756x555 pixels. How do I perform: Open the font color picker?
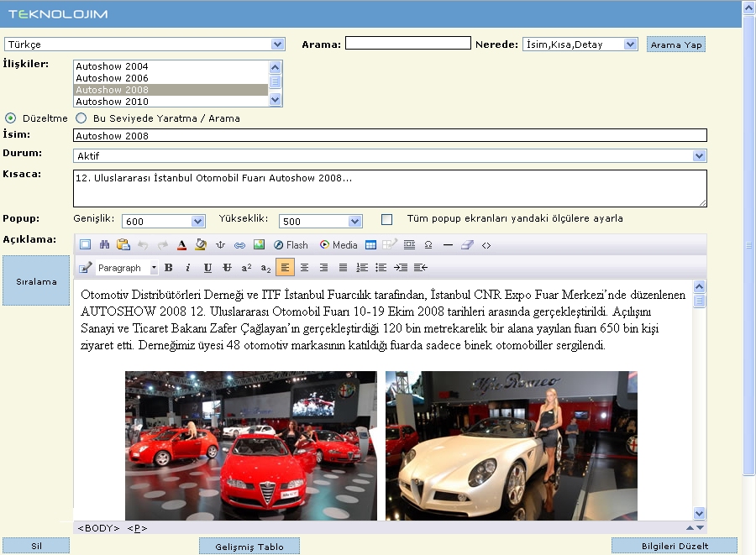click(181, 244)
